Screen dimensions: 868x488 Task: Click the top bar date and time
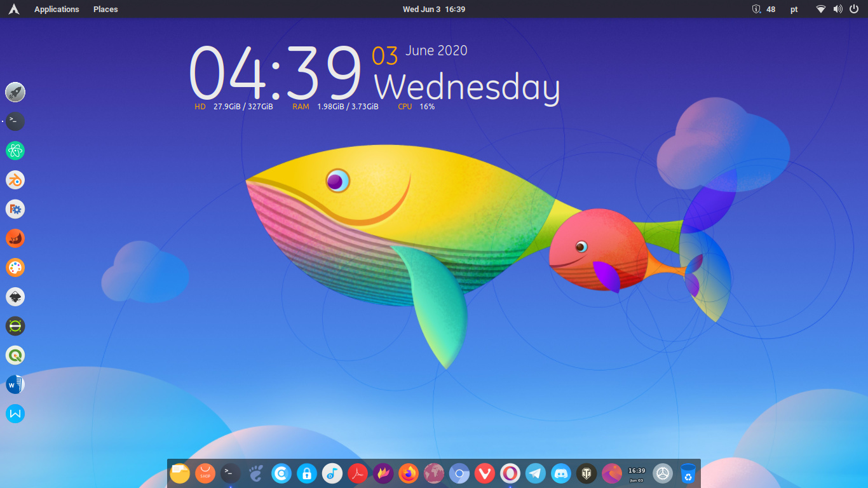tap(434, 9)
